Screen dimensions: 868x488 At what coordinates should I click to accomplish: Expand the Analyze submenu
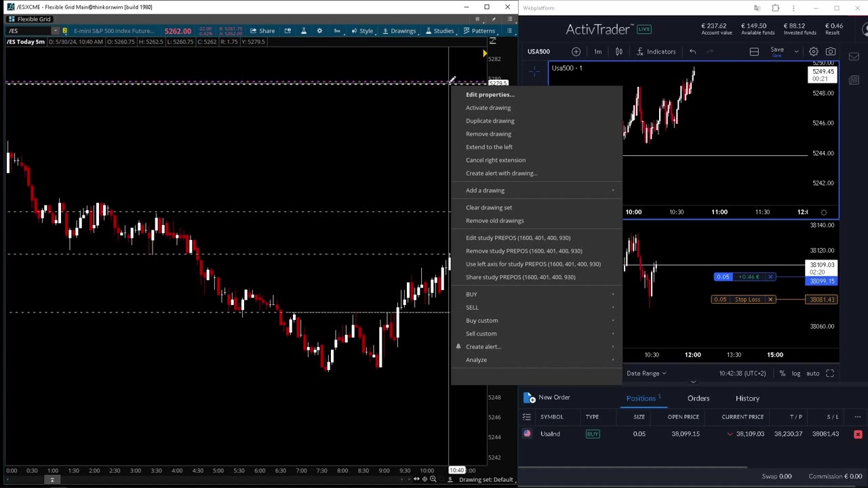pyautogui.click(x=537, y=360)
